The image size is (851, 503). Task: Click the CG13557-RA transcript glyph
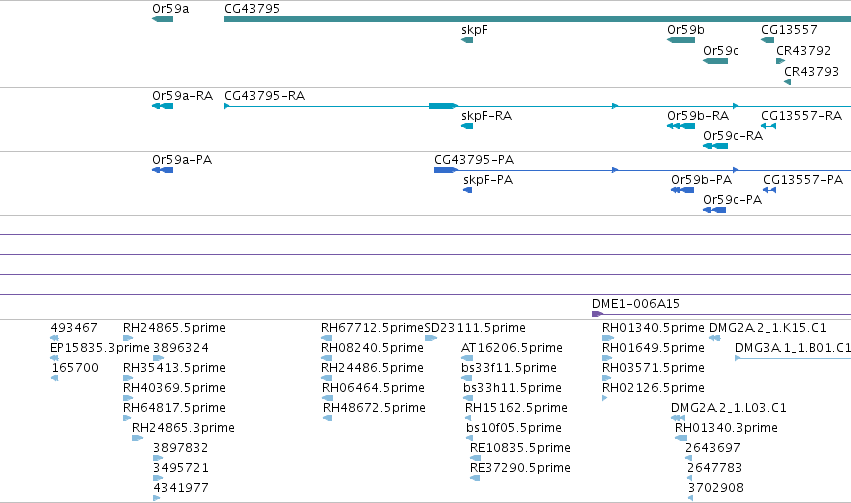pyautogui.click(x=768, y=126)
